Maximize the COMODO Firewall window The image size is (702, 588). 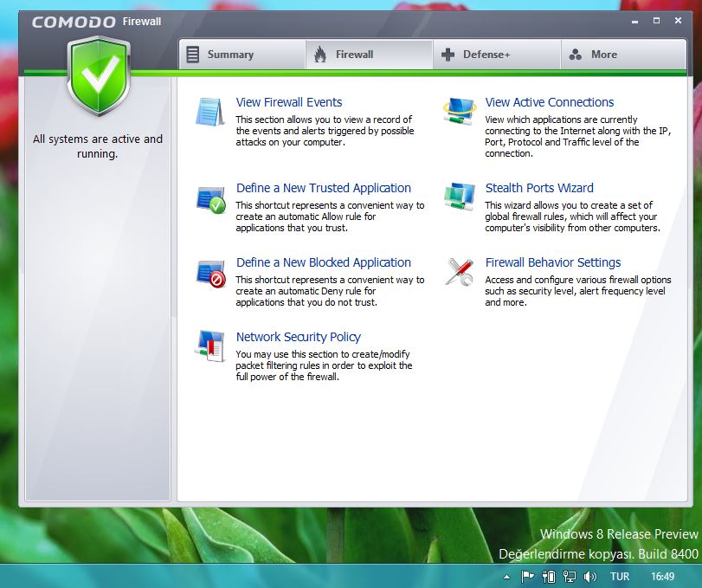point(656,21)
